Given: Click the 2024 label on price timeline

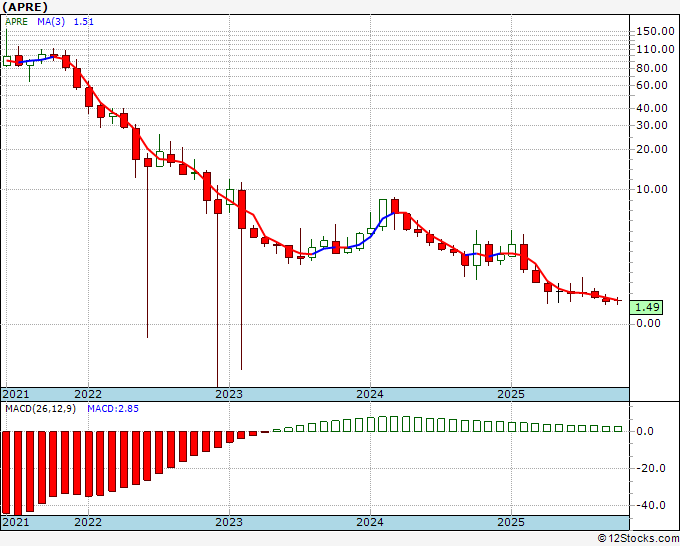Looking at the screenshot, I should (370, 394).
